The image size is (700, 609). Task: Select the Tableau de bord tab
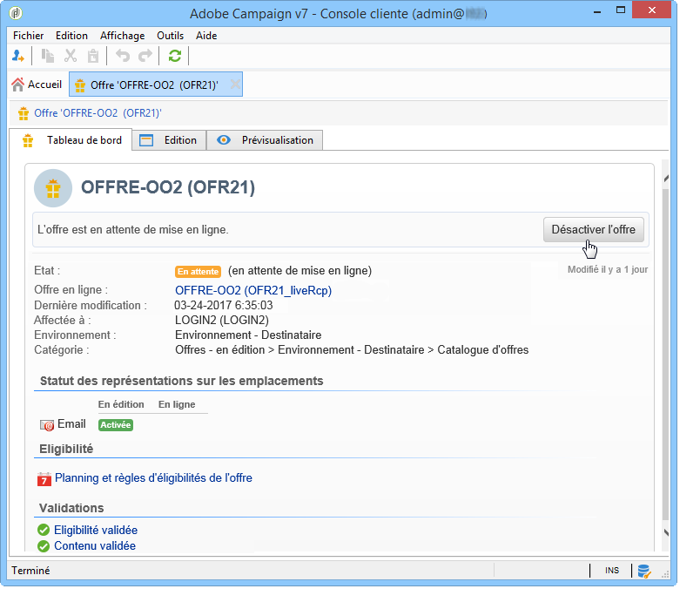point(71,140)
